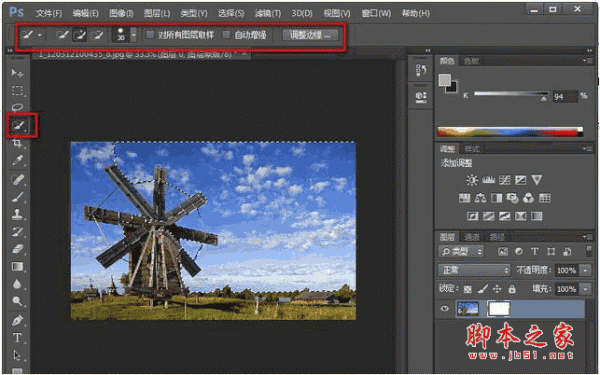The image size is (600, 375).
Task: Hide the layer with eye icon
Action: (x=445, y=308)
